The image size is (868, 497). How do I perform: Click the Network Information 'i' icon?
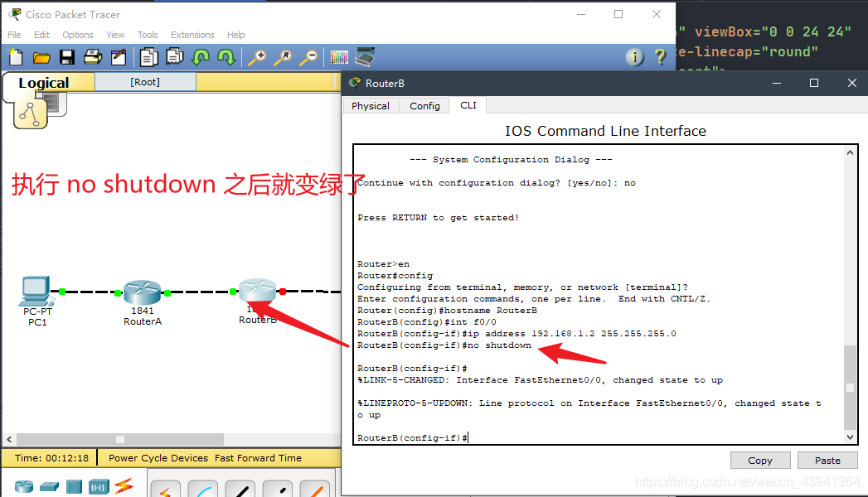coord(635,56)
